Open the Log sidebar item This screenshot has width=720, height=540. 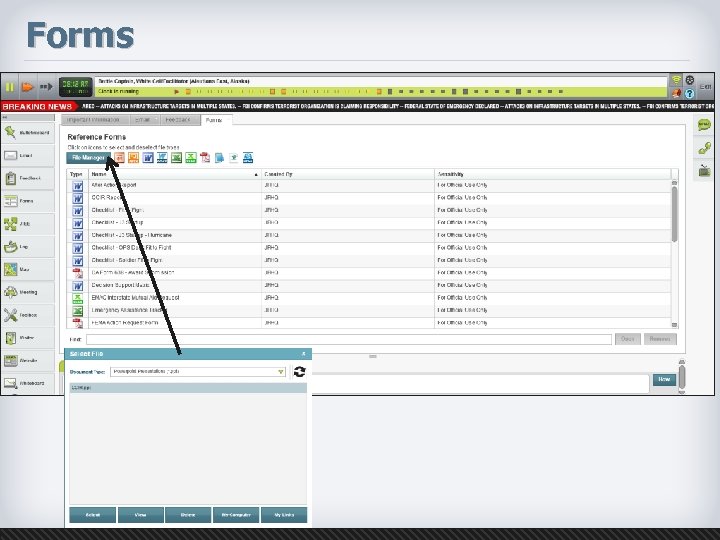(x=28, y=247)
